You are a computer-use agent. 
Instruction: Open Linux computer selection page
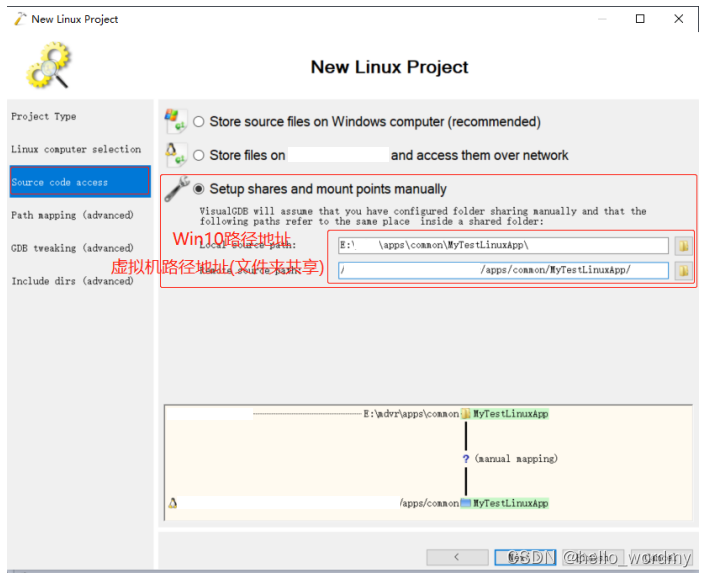[76, 149]
